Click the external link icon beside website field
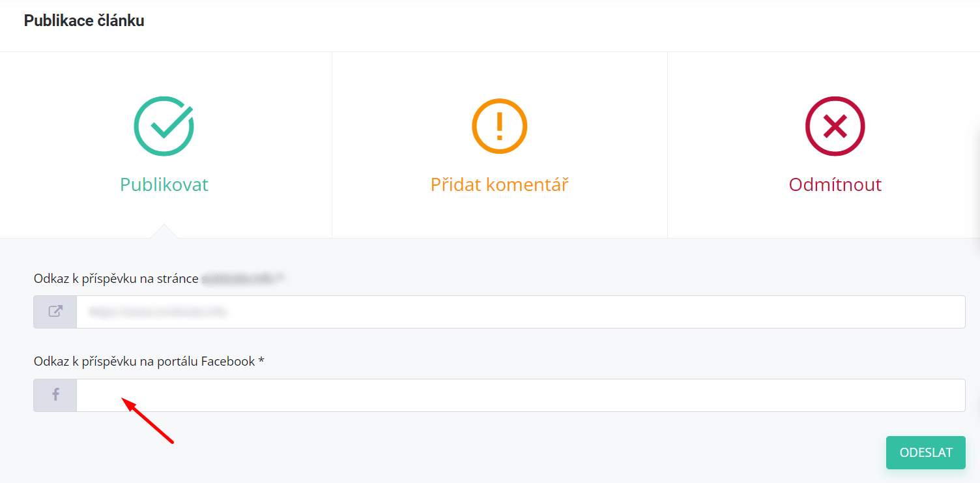This screenshot has width=980, height=483. [55, 312]
